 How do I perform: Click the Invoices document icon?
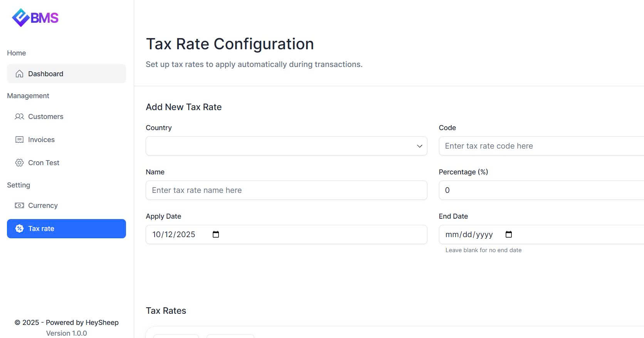pyautogui.click(x=19, y=140)
